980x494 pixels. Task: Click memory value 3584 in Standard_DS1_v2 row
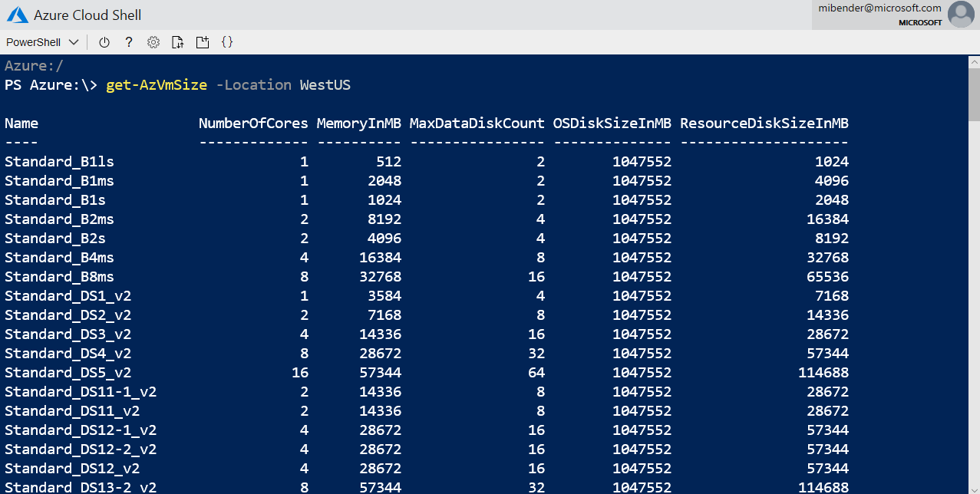384,296
